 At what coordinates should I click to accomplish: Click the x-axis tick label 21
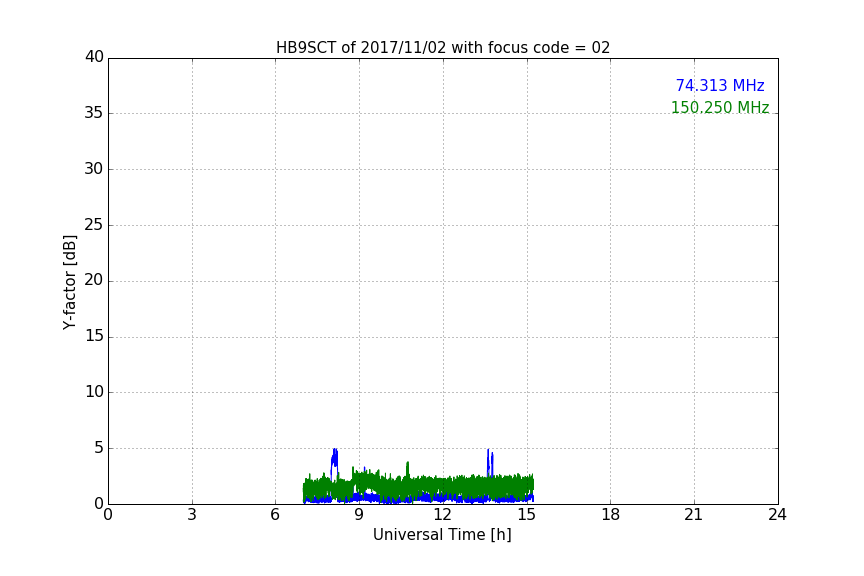694,515
